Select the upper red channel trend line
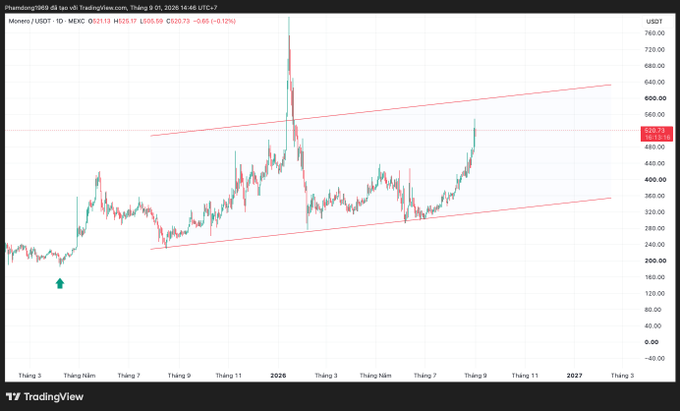This screenshot has width=680, height=411. 381,110
